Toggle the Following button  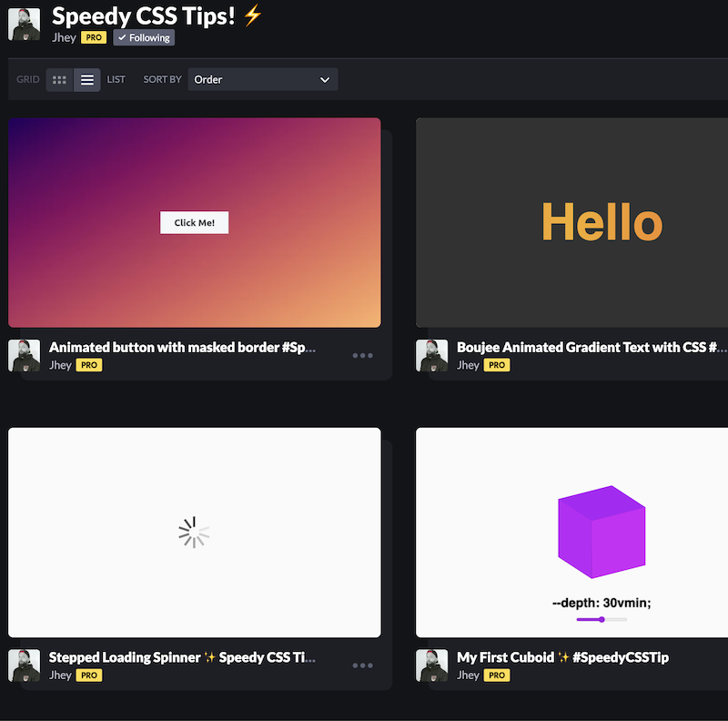click(144, 37)
